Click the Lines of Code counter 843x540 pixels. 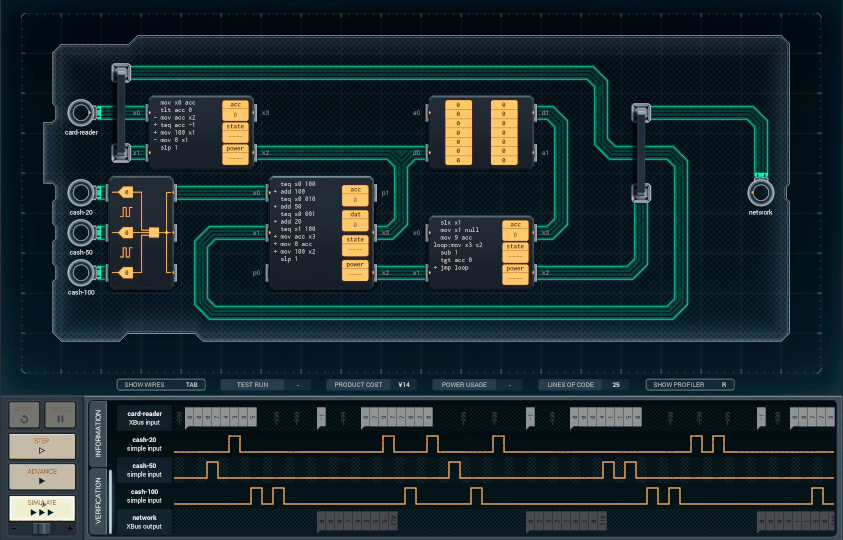click(x=583, y=385)
